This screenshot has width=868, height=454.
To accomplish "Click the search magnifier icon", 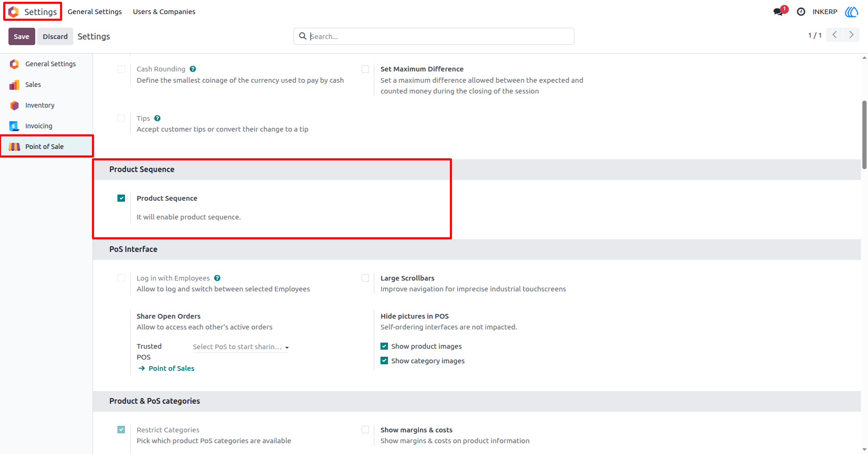I will point(303,36).
